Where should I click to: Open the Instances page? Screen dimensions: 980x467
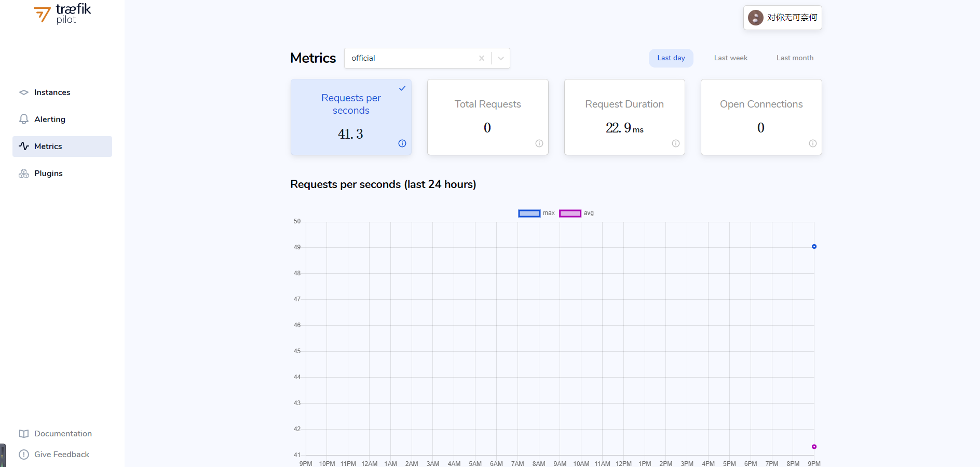62,92
